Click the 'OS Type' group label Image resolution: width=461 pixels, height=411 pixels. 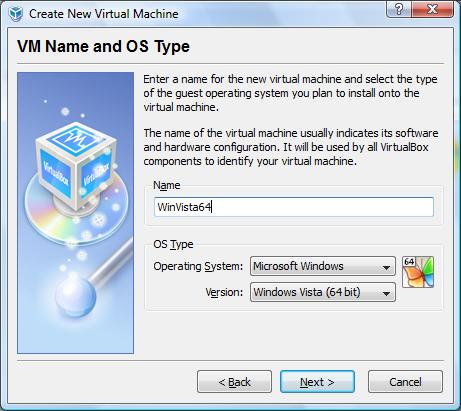173,244
